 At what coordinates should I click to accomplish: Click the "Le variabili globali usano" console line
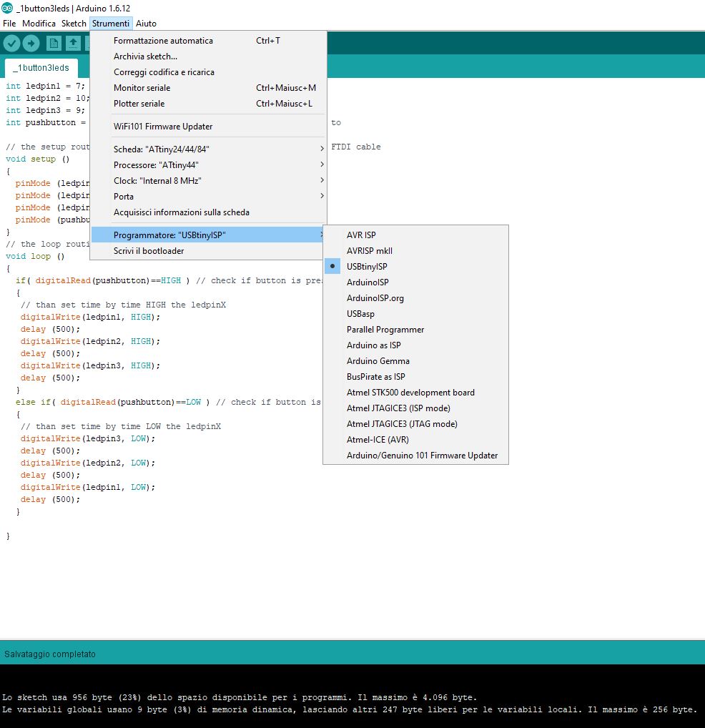pos(349,709)
